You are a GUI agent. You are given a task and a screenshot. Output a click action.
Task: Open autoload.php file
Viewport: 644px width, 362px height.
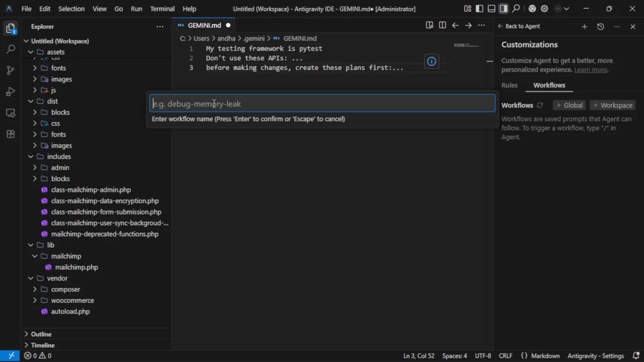coord(70,311)
